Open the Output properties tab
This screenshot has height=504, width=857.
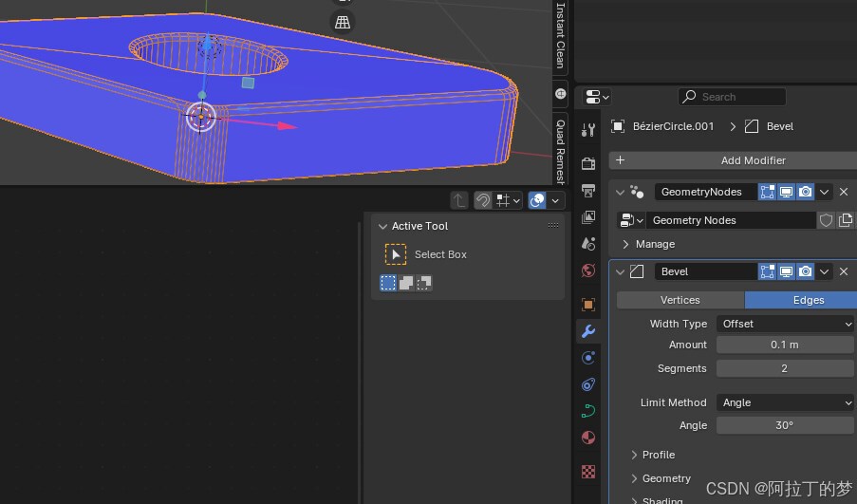pyautogui.click(x=588, y=191)
